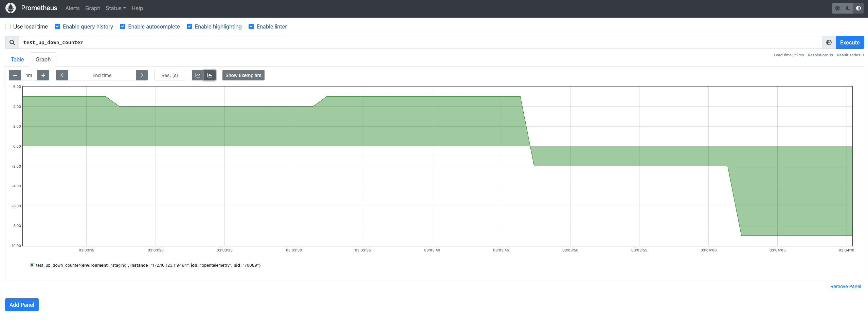Click the Remove Panel link

pos(846,286)
